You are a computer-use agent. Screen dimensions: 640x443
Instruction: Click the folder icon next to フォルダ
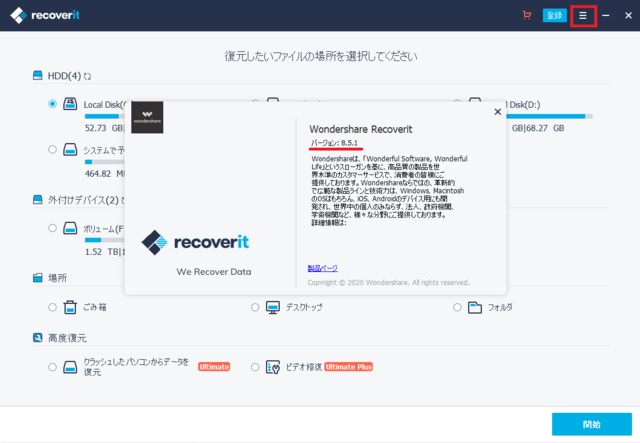point(475,307)
